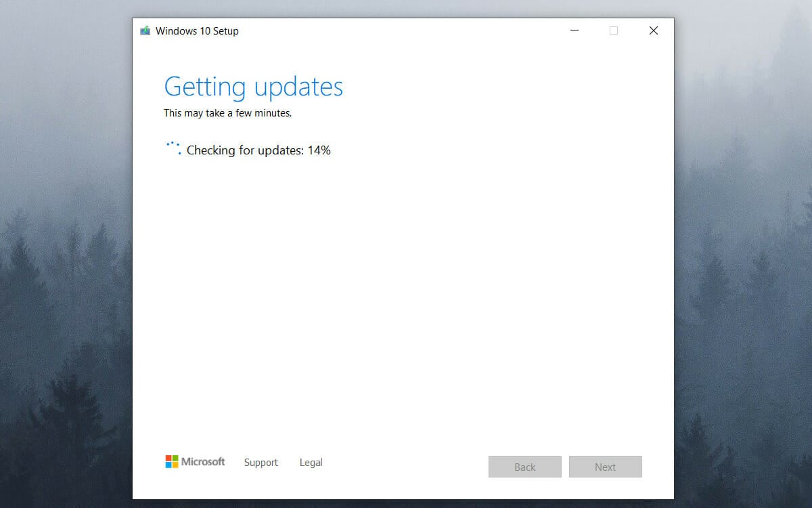Click the Microsoft logo
This screenshot has height=508, width=812.
click(195, 462)
